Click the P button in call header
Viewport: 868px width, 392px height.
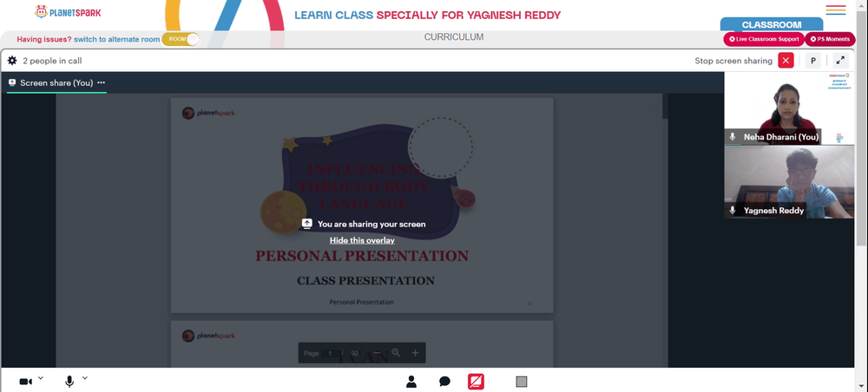pos(812,61)
